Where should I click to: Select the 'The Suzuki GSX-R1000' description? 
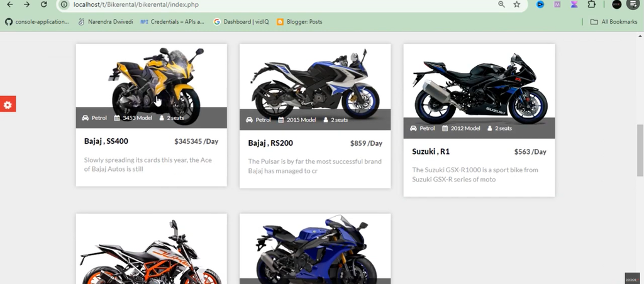[x=475, y=175]
